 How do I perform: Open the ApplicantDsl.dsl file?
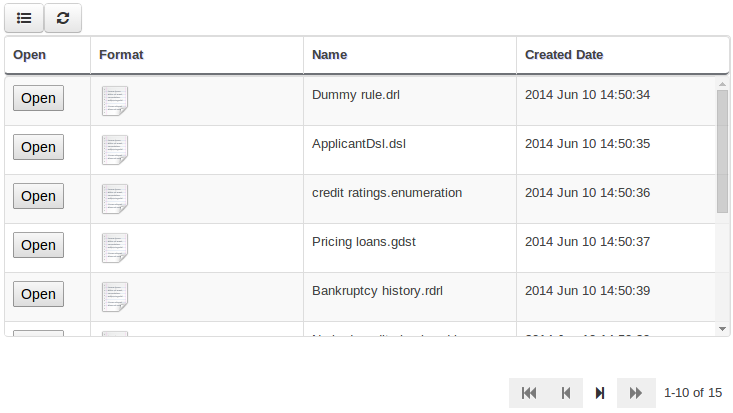pyautogui.click(x=38, y=147)
